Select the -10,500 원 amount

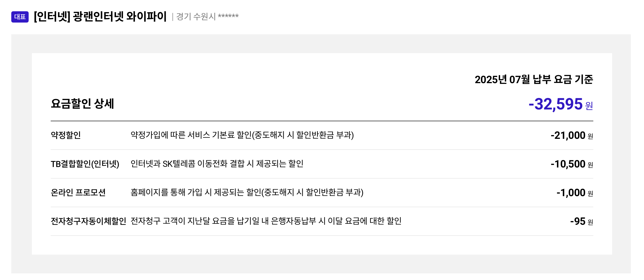(572, 164)
